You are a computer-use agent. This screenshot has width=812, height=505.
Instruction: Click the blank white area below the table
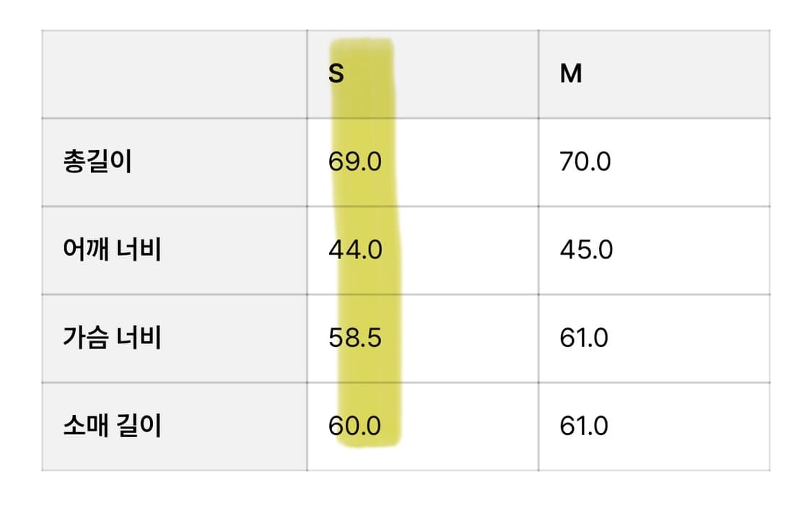[x=406, y=488]
